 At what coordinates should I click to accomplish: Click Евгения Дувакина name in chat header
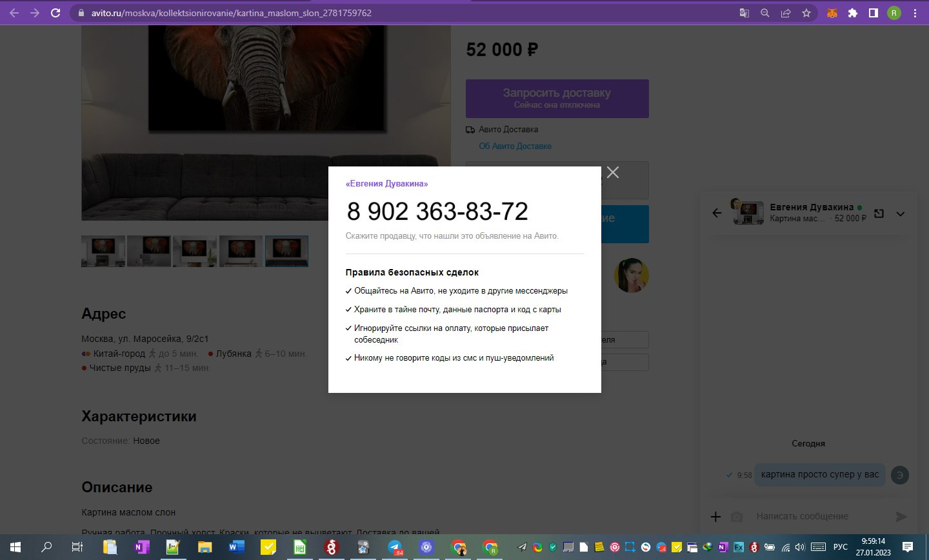pyautogui.click(x=812, y=207)
